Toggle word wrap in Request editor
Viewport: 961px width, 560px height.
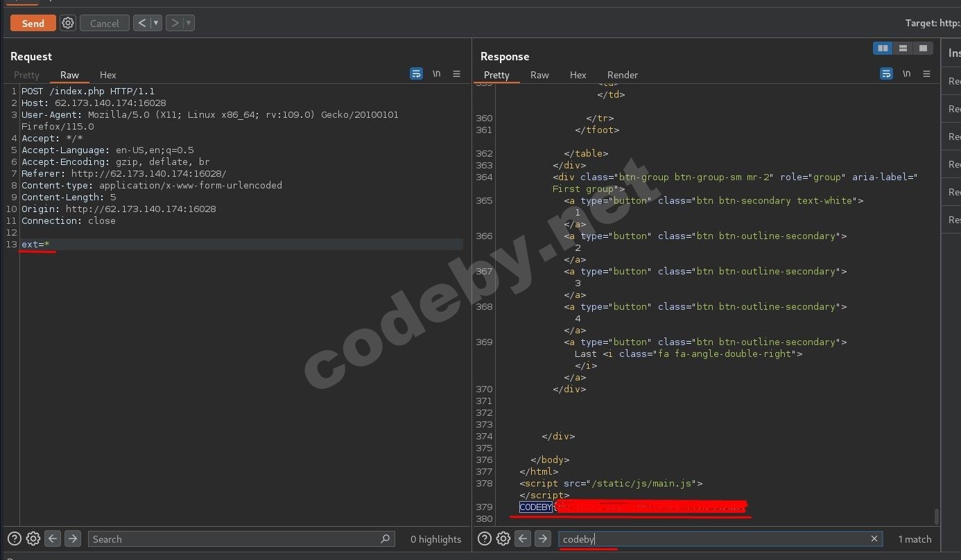[416, 73]
